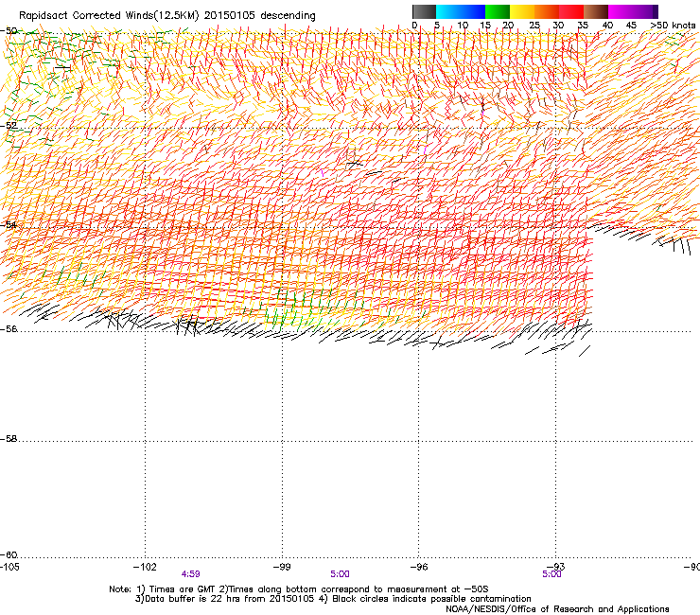Select the blue 10-15 knots legend swatch
The width and height of the screenshot is (700, 615).
(473, 11)
